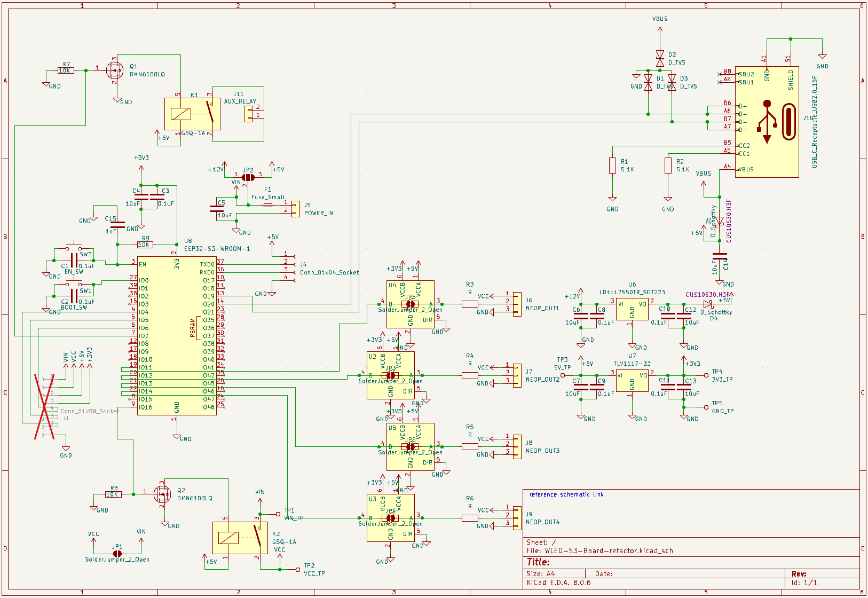Click the 'Title:' field in title block
Screen dimensions: 868x598
[x=538, y=562]
